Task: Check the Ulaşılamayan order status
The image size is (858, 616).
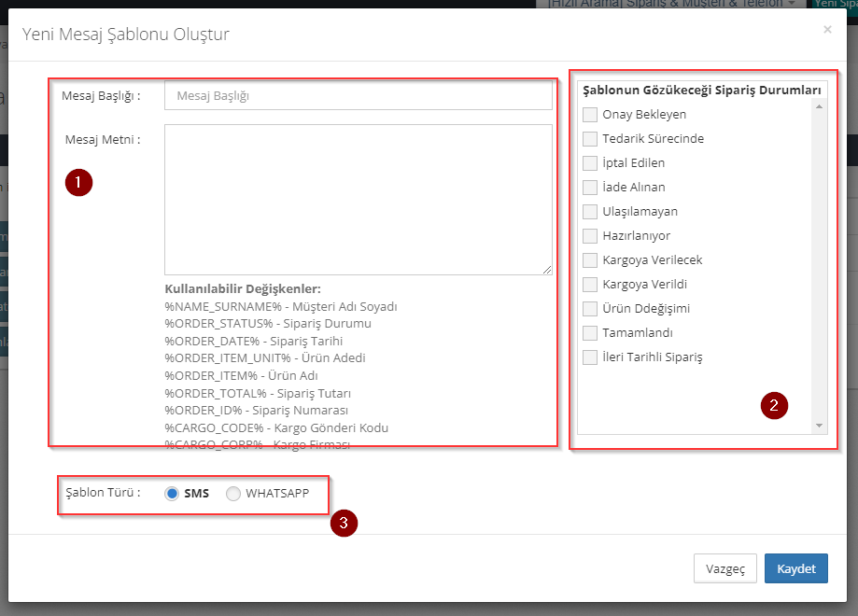Action: click(x=590, y=212)
